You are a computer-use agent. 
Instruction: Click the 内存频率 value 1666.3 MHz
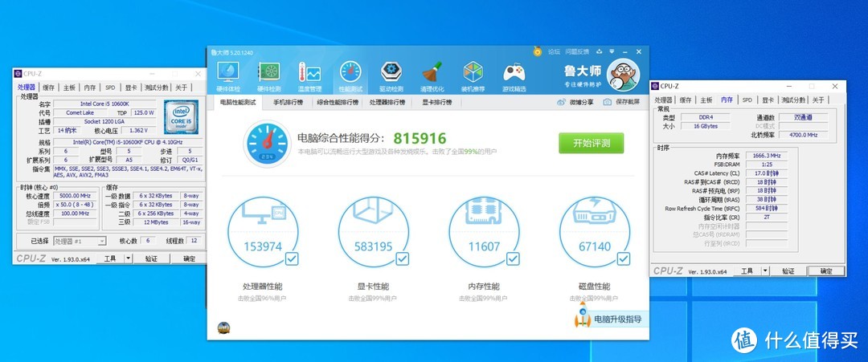766,155
